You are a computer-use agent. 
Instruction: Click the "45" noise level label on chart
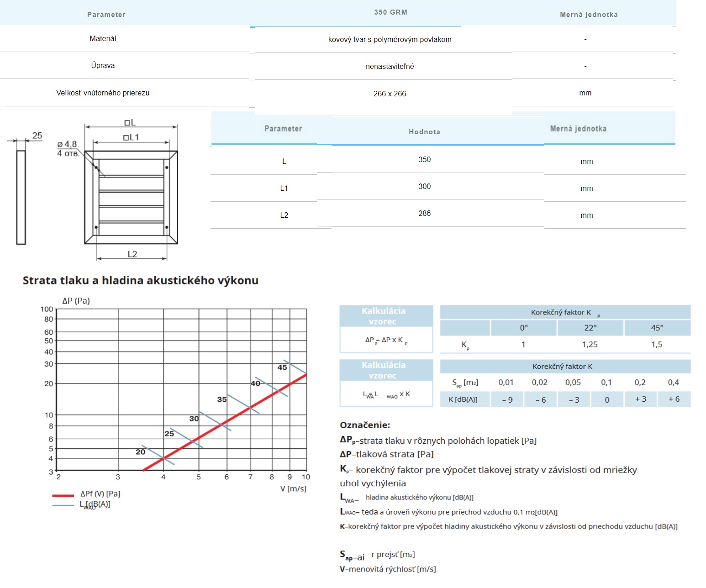(x=282, y=367)
